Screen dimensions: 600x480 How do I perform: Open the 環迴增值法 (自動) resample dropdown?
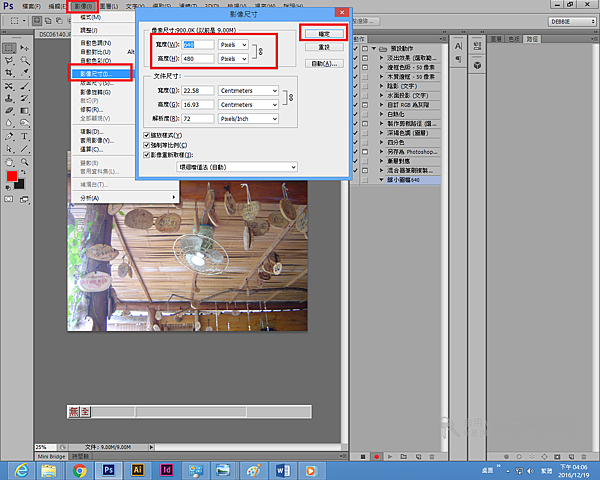(237, 167)
